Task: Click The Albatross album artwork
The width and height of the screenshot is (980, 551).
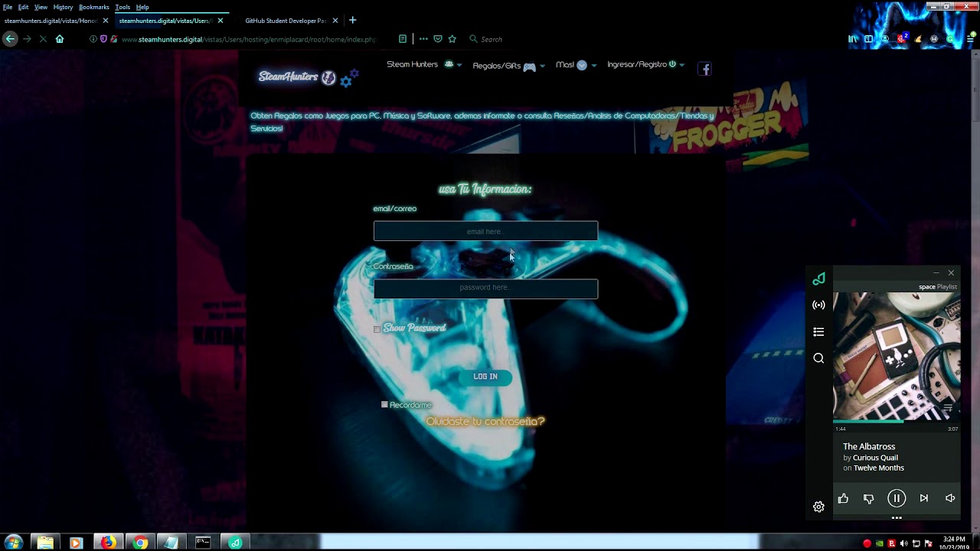Action: [897, 356]
